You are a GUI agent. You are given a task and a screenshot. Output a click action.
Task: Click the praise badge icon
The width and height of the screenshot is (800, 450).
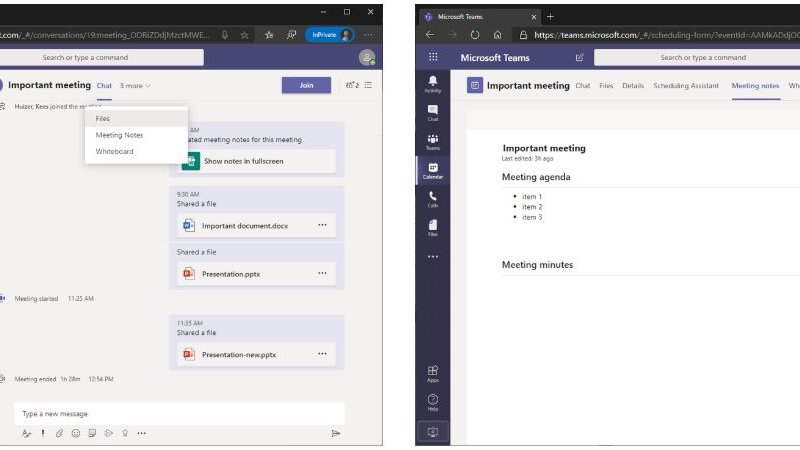pyautogui.click(x=125, y=433)
